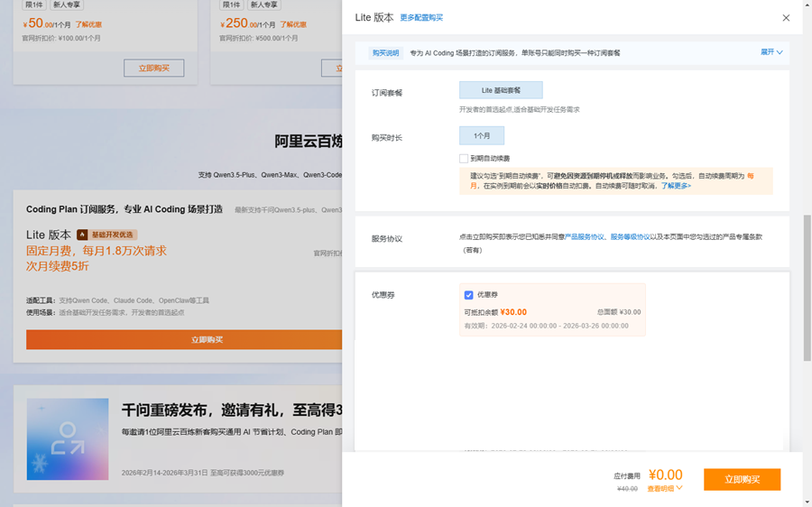Viewport: 812px width, 507px height.
Task: Select the Lite 基础套餐 subscription option
Action: [501, 90]
